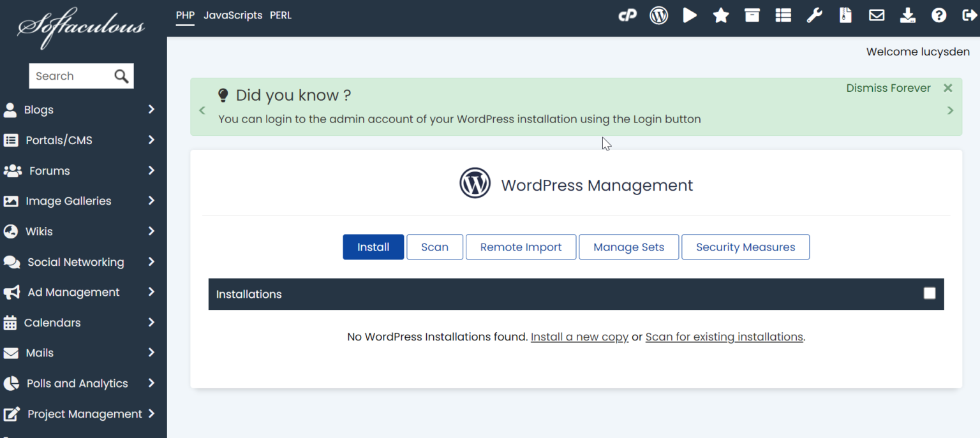Viewport: 980px width, 438px height.
Task: Open the backups zip file icon
Action: tap(845, 16)
